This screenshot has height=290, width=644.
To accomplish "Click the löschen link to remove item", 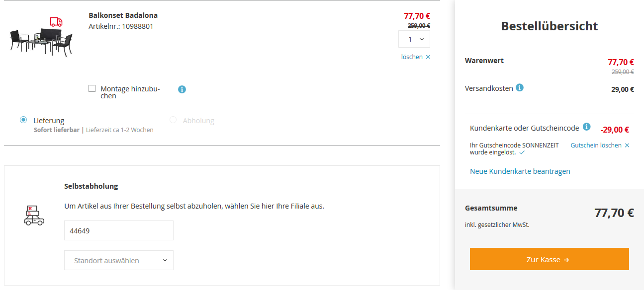I will 412,57.
